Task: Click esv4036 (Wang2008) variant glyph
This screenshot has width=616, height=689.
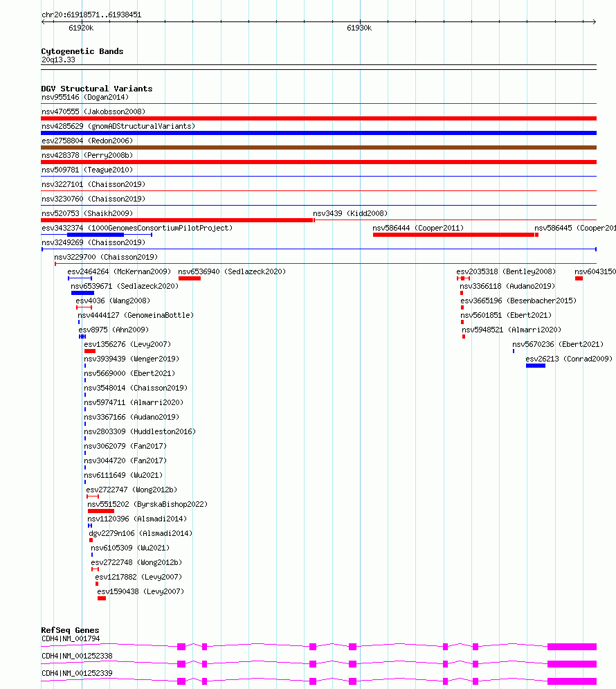Action: tap(84, 307)
